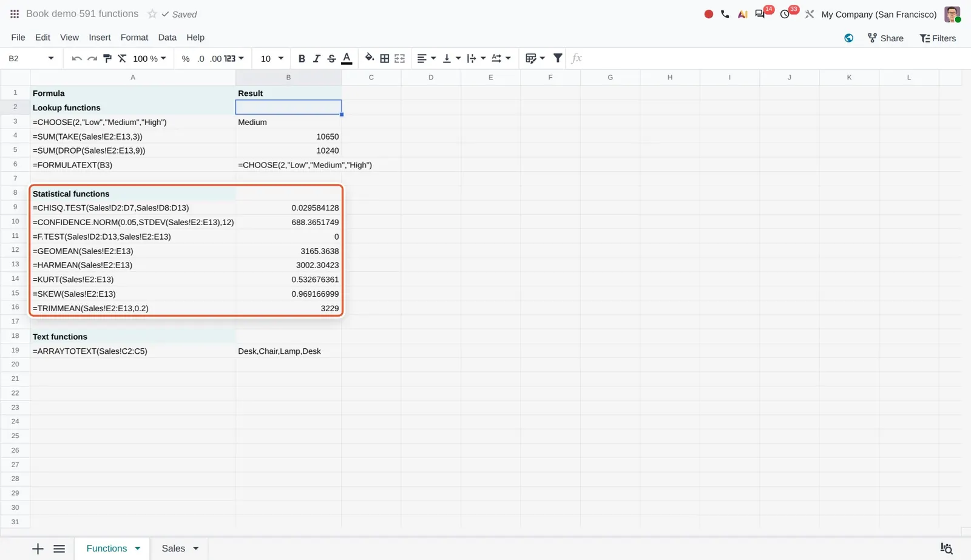Expand the named ranges dropdown arrow

click(x=51, y=58)
